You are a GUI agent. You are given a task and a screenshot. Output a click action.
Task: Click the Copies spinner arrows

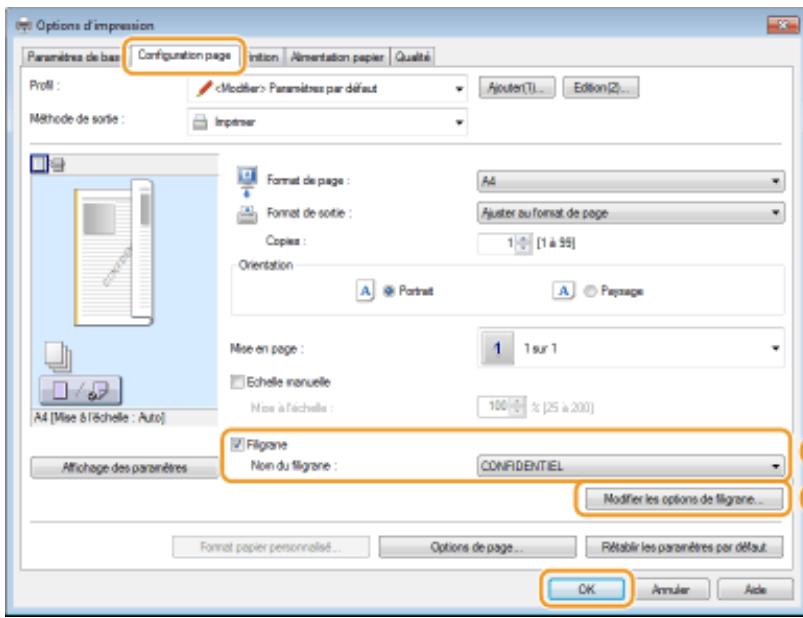(523, 243)
